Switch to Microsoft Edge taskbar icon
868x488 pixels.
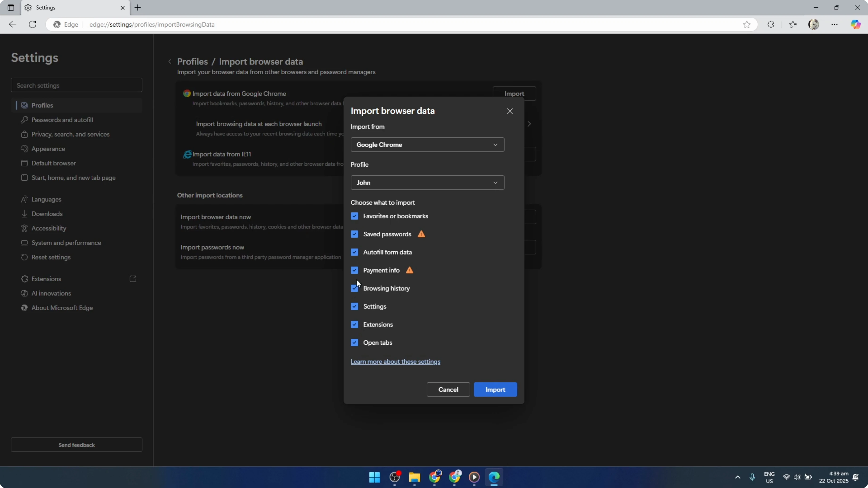[x=494, y=477]
